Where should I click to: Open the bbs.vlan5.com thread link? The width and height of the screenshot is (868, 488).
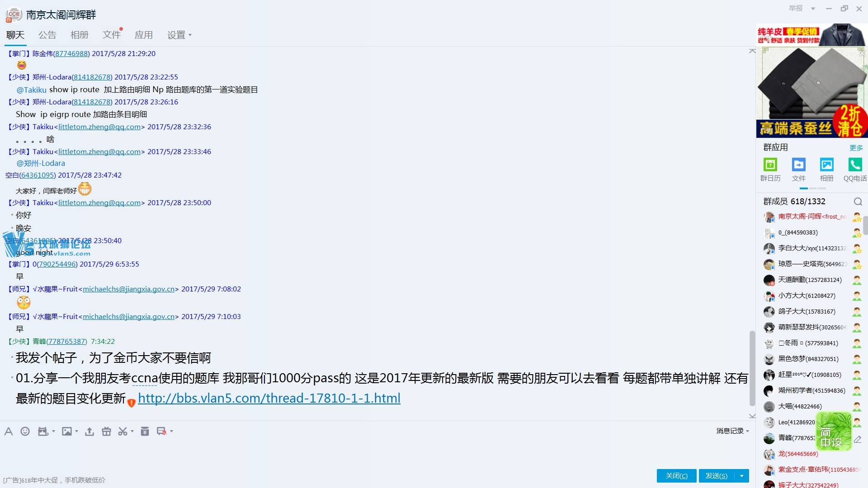[x=269, y=398]
